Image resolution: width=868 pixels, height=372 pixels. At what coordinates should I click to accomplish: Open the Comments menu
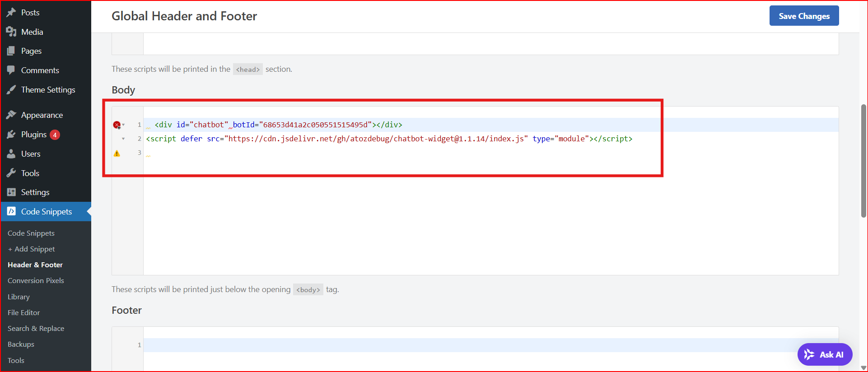pyautogui.click(x=46, y=70)
